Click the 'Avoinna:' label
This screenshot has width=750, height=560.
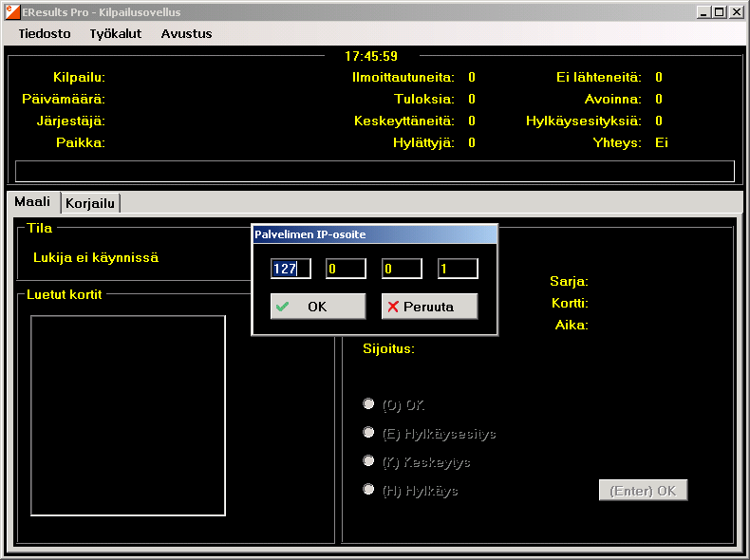coord(612,99)
